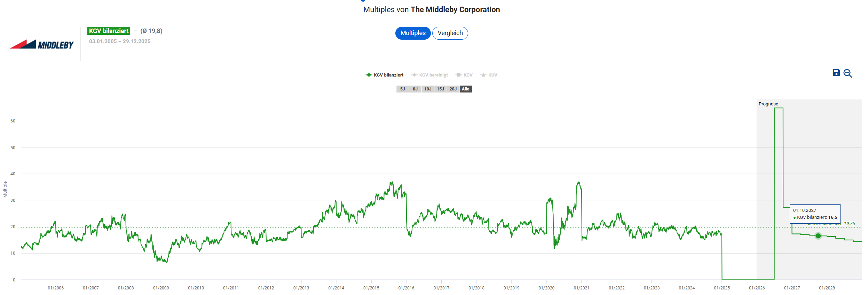Click the save chart icon
Image resolution: width=868 pixels, height=295 pixels.
836,73
